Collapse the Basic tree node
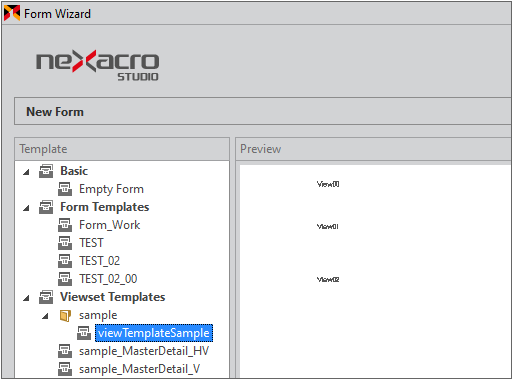 click(x=26, y=172)
